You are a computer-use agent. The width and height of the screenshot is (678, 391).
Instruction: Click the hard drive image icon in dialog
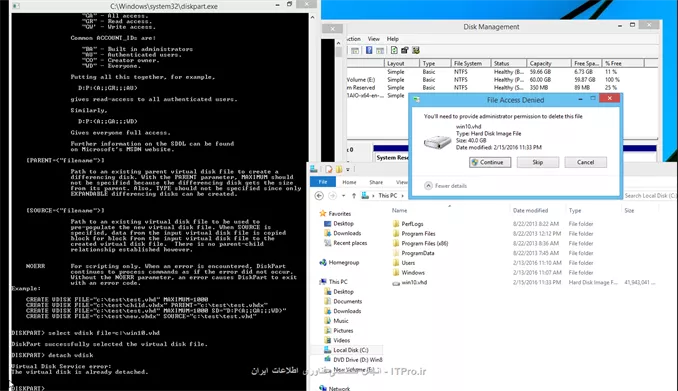437,142
